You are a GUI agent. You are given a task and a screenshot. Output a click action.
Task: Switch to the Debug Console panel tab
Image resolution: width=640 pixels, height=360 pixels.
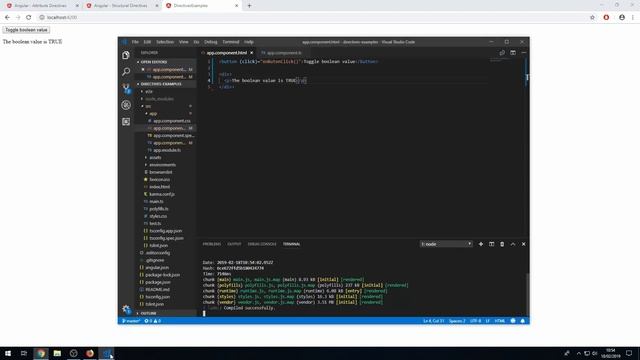[262, 244]
